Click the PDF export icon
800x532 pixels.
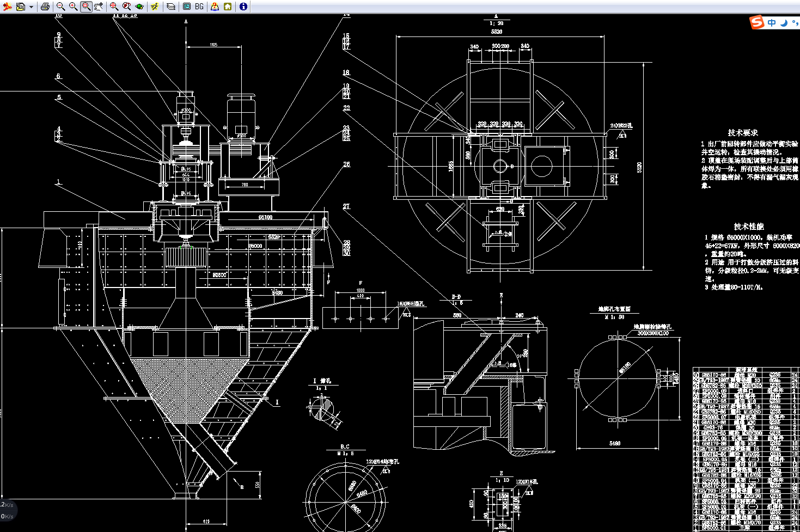click(8, 7)
